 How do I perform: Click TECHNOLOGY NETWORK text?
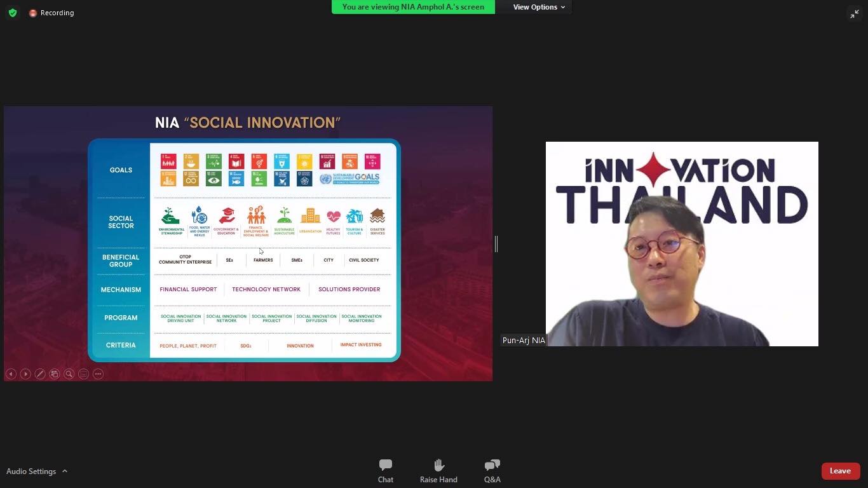(266, 289)
